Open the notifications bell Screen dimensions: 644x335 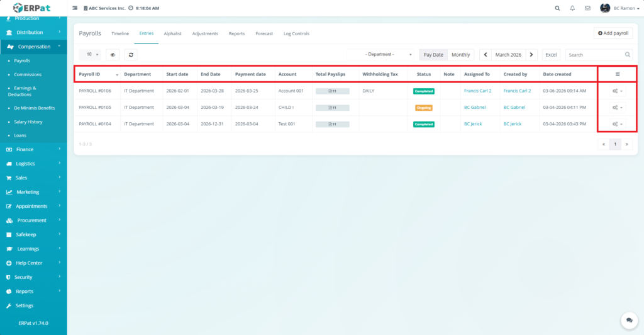click(x=572, y=8)
